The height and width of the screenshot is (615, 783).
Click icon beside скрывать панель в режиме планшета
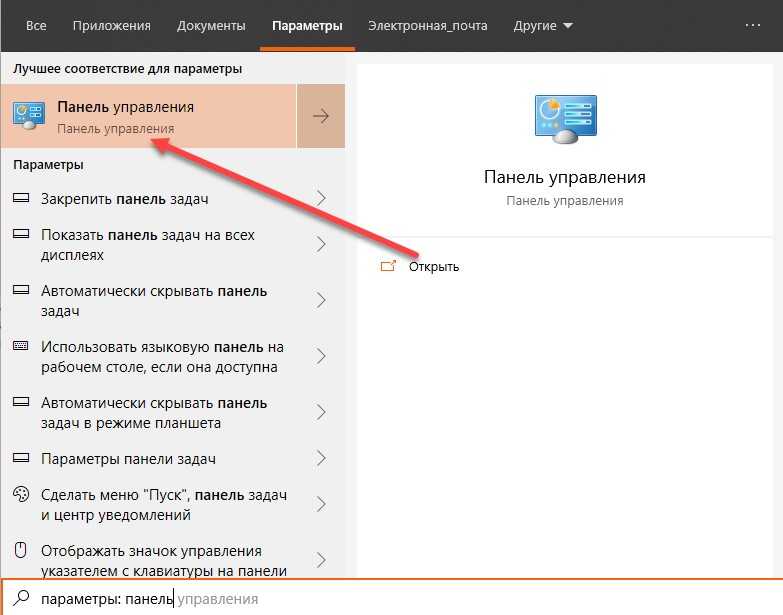click(21, 401)
